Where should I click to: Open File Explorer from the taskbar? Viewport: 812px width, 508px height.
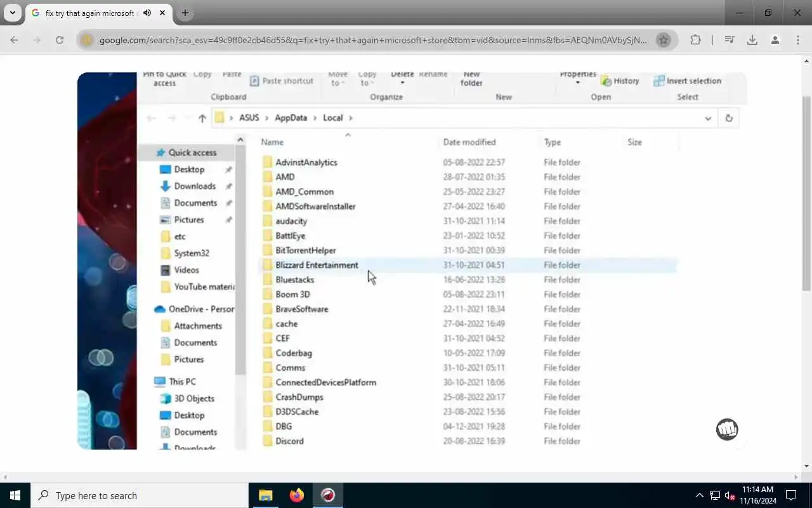[x=265, y=495]
